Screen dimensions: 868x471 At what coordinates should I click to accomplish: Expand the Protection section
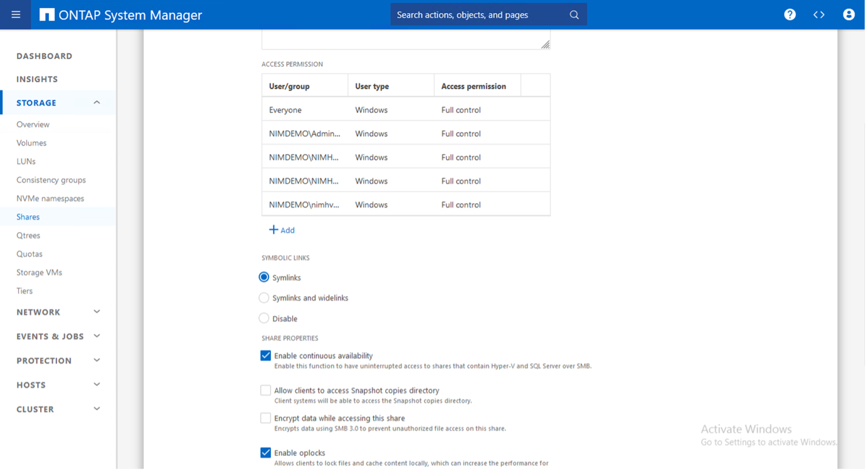(x=97, y=361)
